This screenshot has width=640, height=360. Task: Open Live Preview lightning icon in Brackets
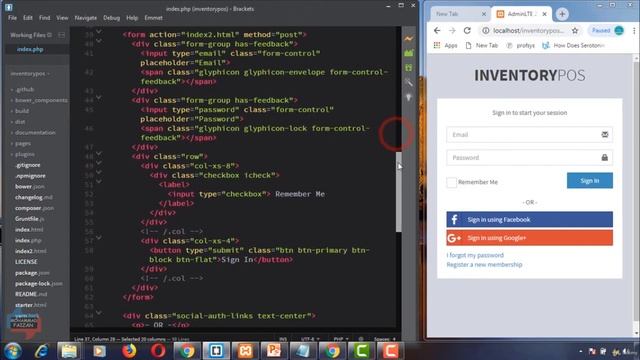(x=409, y=39)
